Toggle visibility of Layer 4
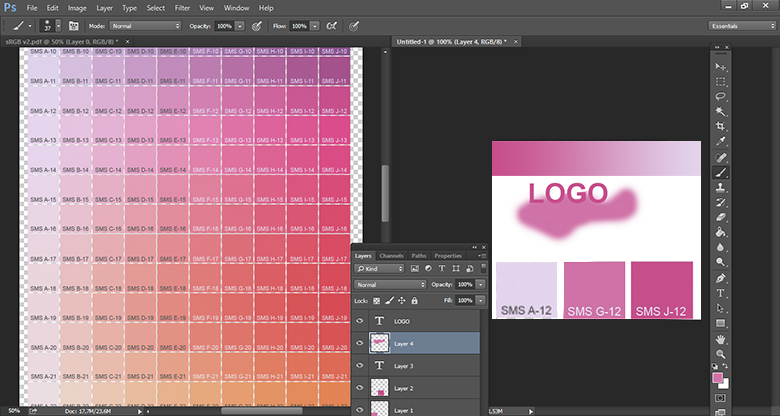The height and width of the screenshot is (416, 780). coord(360,343)
